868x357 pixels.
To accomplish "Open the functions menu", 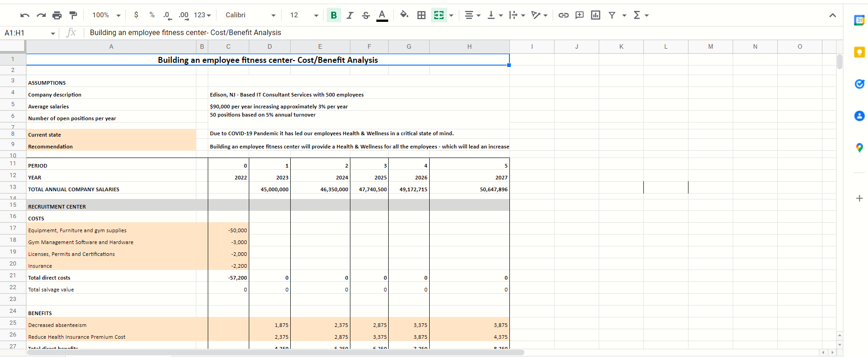I will click(x=641, y=15).
